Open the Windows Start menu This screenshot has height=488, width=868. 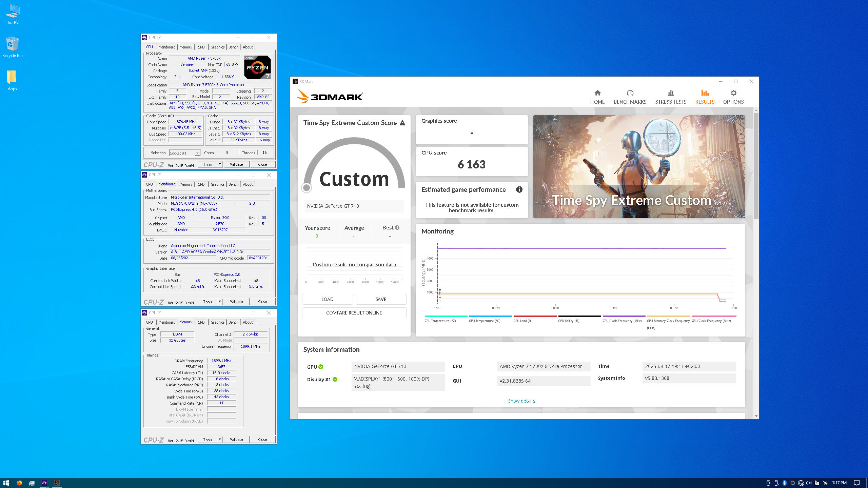click(6, 483)
